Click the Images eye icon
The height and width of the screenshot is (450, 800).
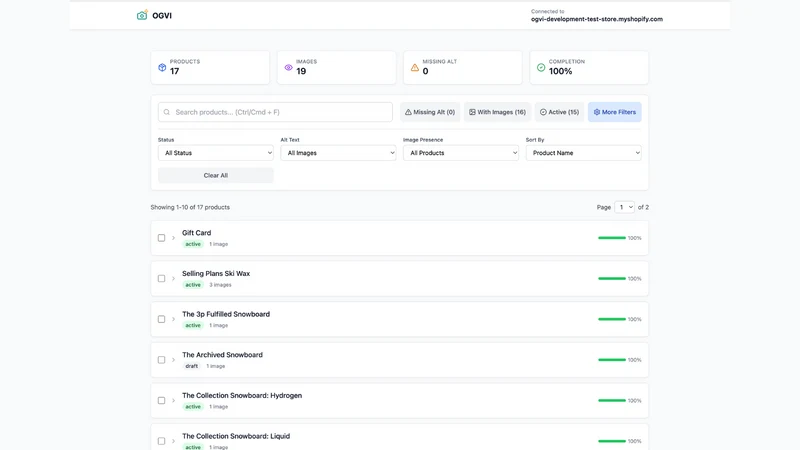coord(288,67)
